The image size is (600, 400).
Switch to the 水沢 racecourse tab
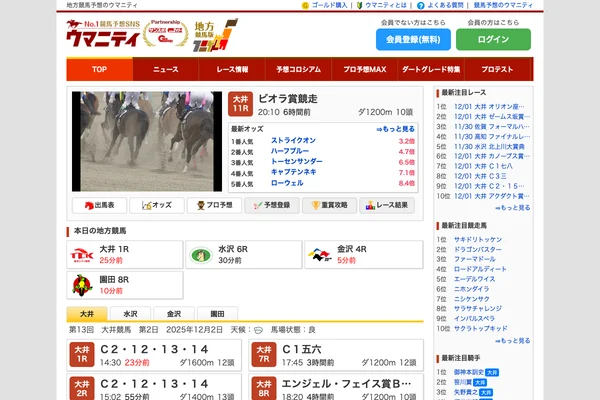(130, 314)
